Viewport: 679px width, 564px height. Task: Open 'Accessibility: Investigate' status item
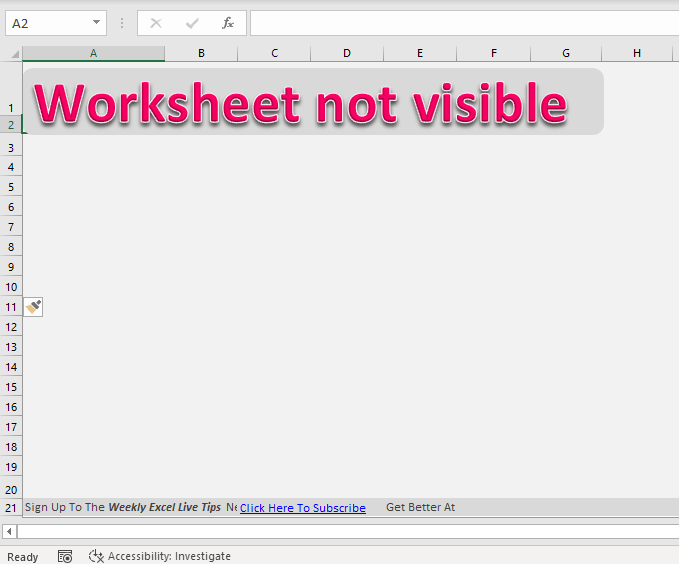coord(160,556)
